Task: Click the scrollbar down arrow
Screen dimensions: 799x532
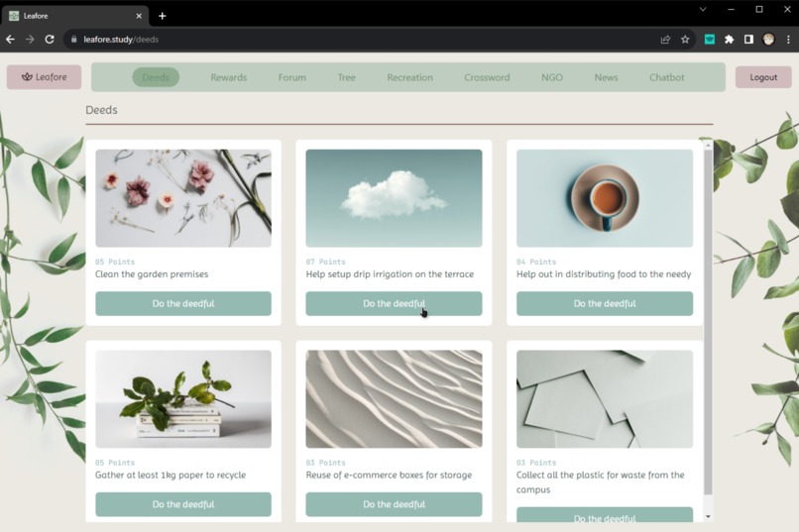Action: click(708, 516)
